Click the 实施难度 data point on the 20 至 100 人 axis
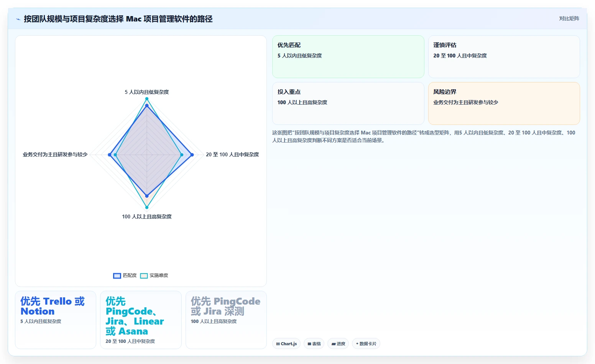Image resolution: width=595 pixels, height=364 pixels. [x=182, y=155]
